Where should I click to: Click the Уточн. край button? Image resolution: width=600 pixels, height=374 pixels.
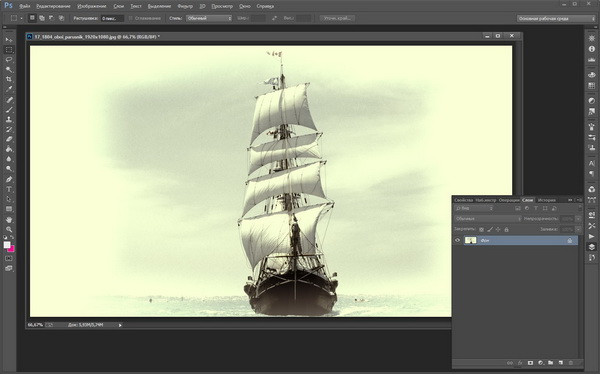337,18
